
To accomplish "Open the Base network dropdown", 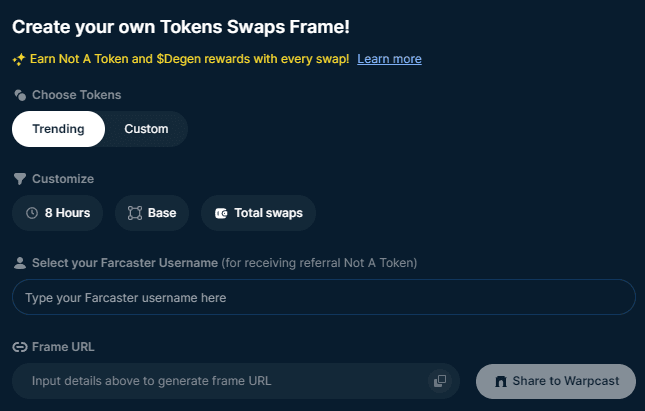I will pyautogui.click(x=152, y=213).
